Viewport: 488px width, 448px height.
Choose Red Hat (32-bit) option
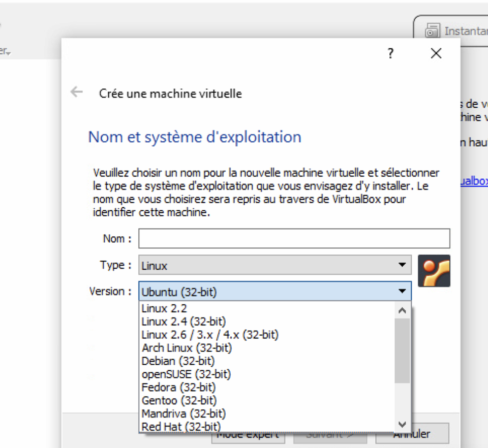click(x=267, y=427)
